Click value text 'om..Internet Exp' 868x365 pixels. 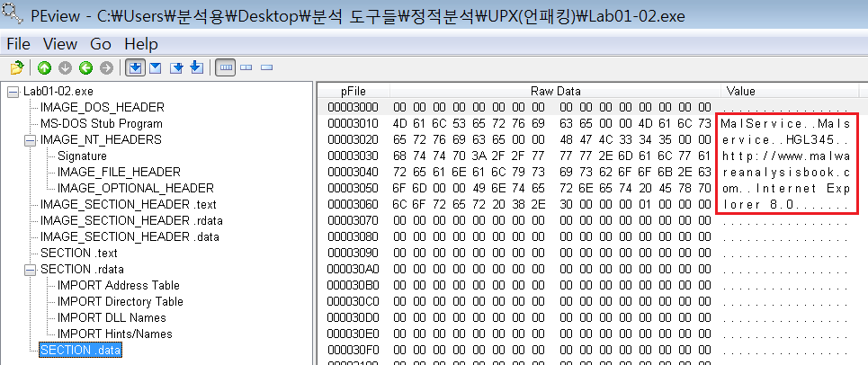pos(784,188)
